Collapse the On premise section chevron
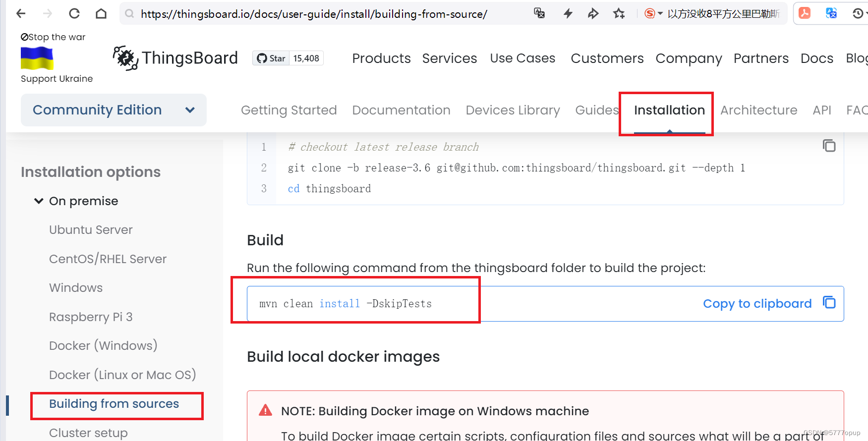Viewport: 868px width, 441px height. point(39,201)
